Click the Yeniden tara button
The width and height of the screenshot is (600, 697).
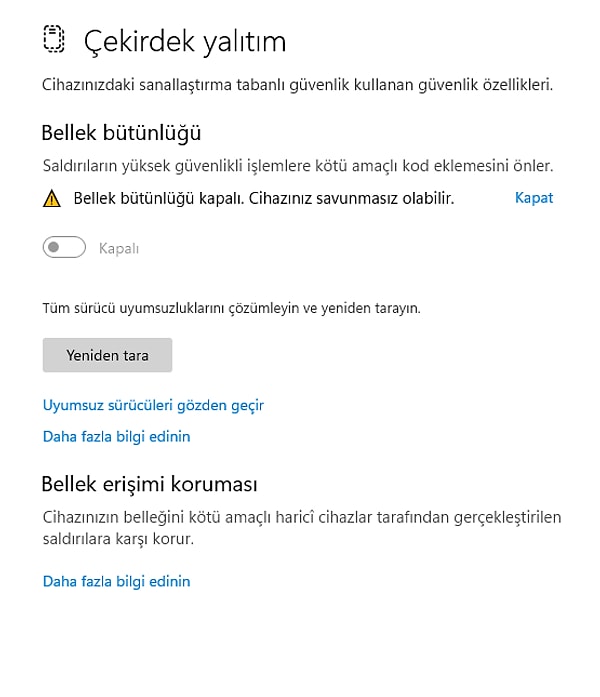[108, 355]
